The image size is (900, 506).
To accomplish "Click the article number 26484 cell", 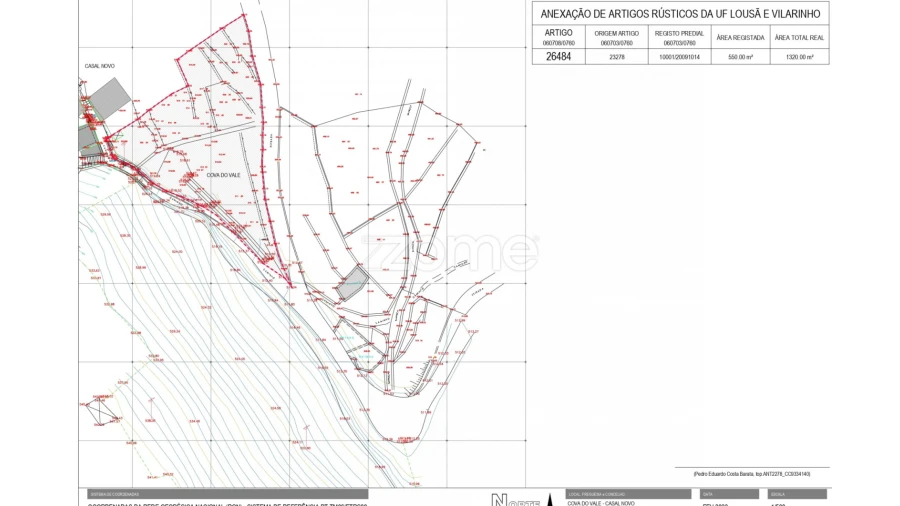I will (x=559, y=57).
